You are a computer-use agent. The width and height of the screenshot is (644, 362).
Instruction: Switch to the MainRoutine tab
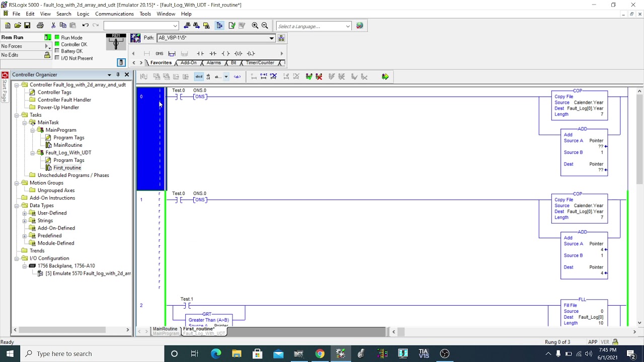pyautogui.click(x=165, y=329)
